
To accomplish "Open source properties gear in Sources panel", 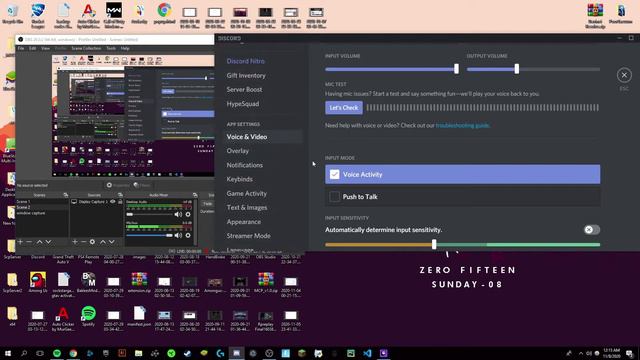I will [92, 242].
